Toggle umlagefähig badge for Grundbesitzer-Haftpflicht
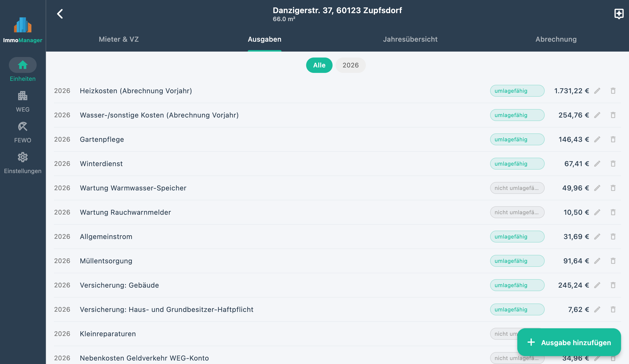Image resolution: width=629 pixels, height=364 pixels. point(517,309)
